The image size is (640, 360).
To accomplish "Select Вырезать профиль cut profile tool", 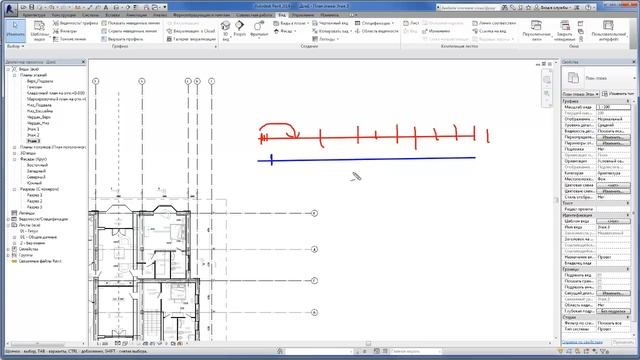I will coord(122,39).
